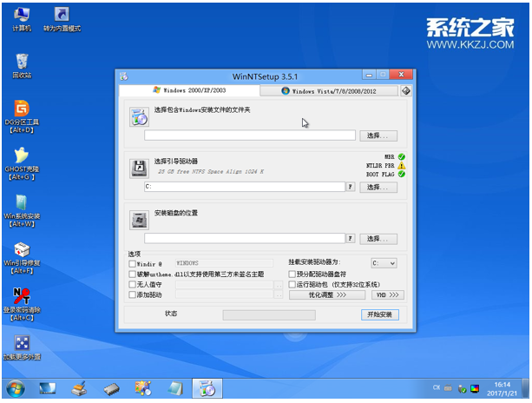Click the boot drive floppy icon

(139, 168)
